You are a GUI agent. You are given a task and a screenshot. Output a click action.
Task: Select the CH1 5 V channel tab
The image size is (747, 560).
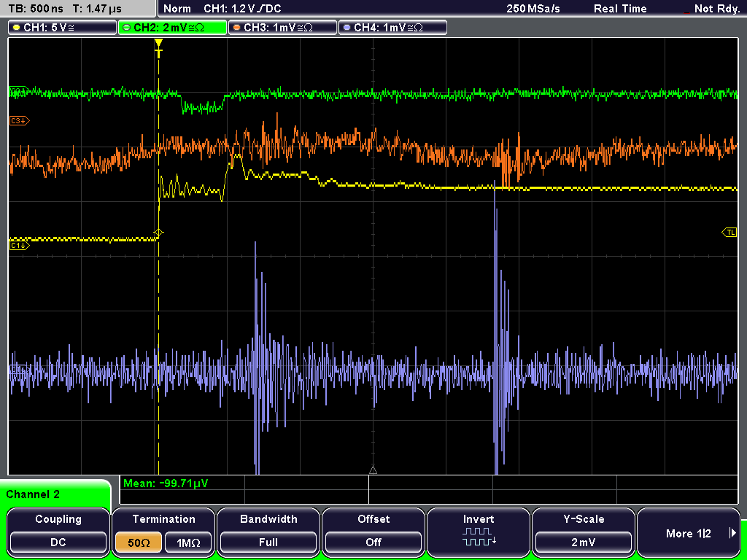pos(62,28)
